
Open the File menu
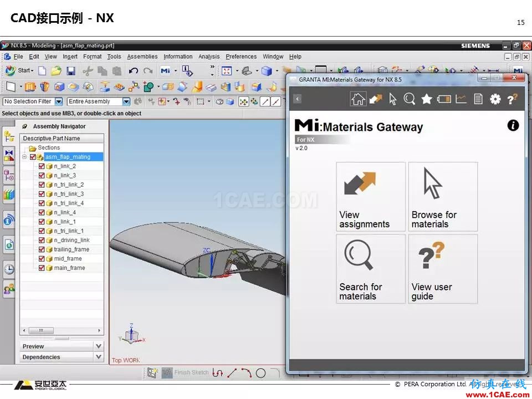pos(18,57)
